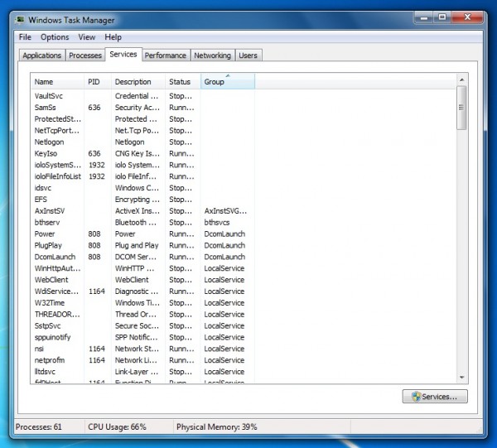Select the WebClient service name

tap(51, 280)
